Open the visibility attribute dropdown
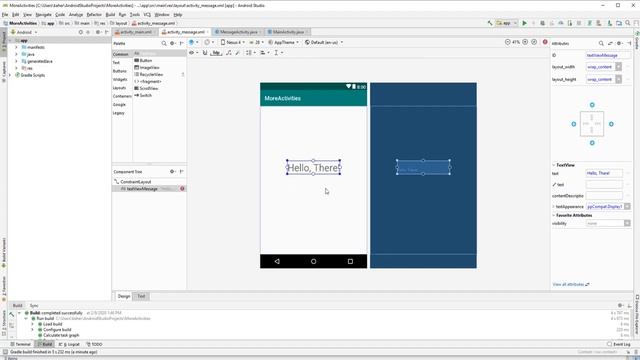This screenshot has width=640, height=360. [x=627, y=223]
